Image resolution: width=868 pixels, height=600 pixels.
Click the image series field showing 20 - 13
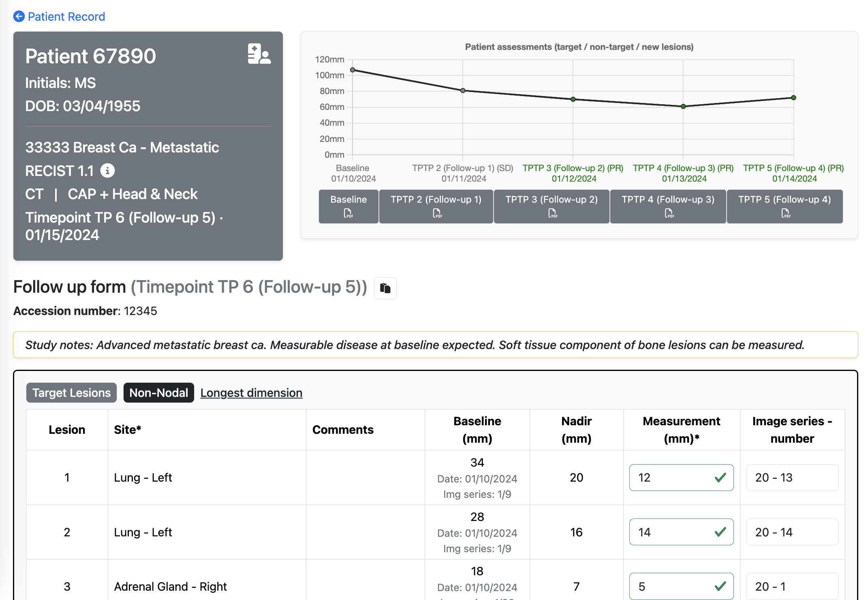coord(792,478)
